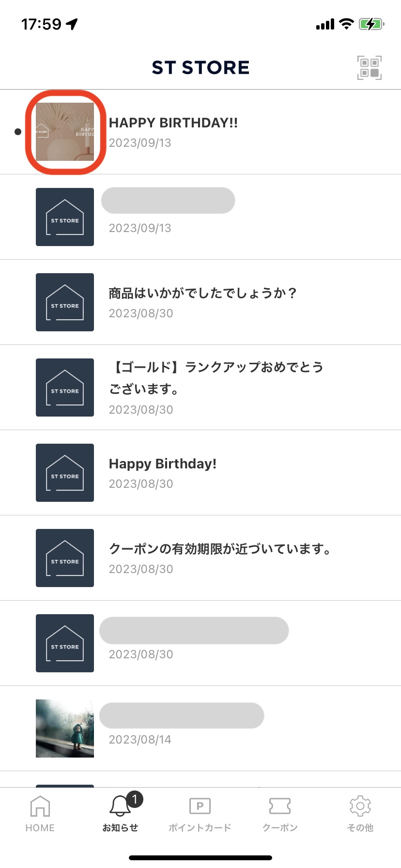This screenshot has height=868, width=401.
Task: Open その他 gear settings icon
Action: tap(360, 806)
